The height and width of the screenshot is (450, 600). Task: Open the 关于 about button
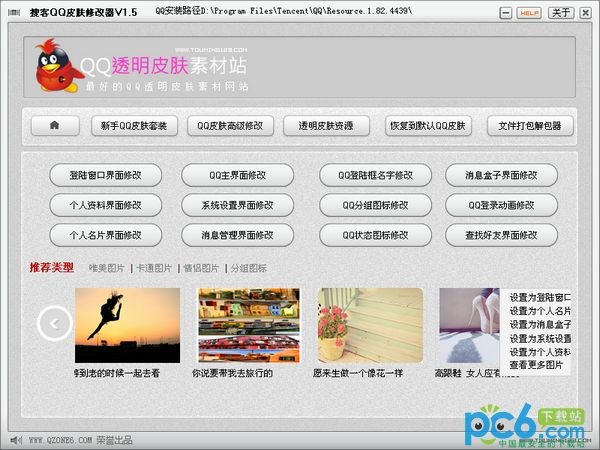coord(561,13)
